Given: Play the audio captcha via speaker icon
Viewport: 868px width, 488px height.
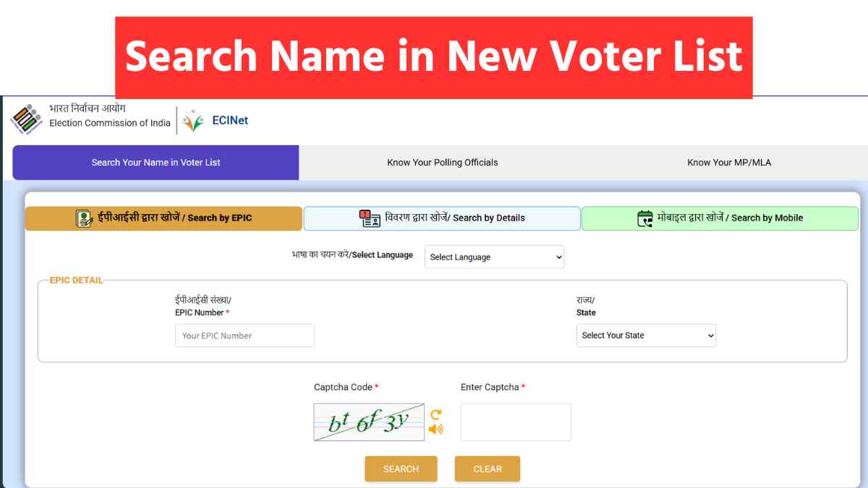Looking at the screenshot, I should click(x=435, y=428).
